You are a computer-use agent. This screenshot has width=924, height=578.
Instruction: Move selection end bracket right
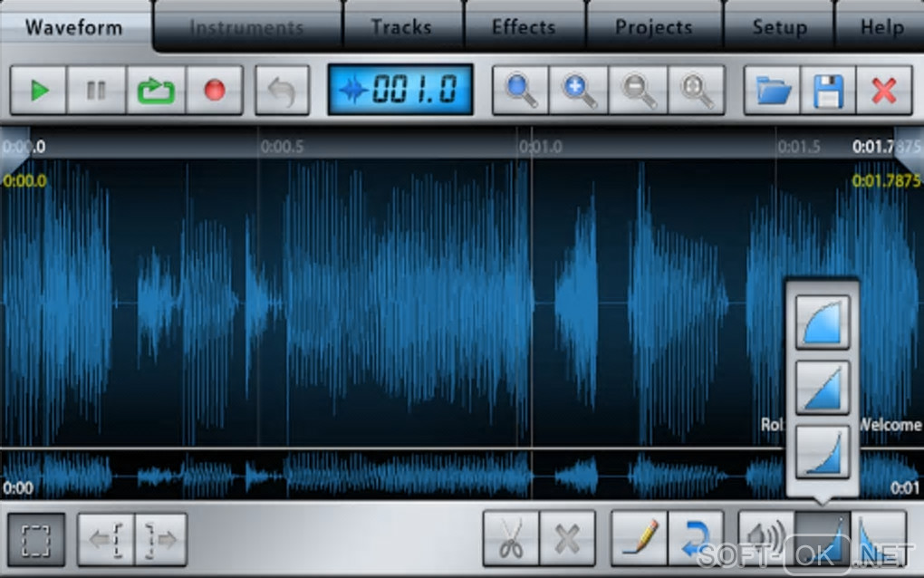click(x=161, y=540)
